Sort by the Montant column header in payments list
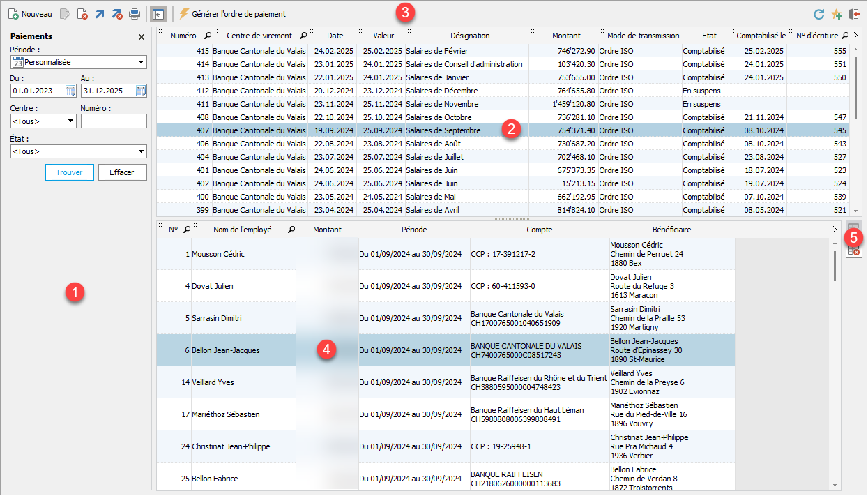 (565, 36)
